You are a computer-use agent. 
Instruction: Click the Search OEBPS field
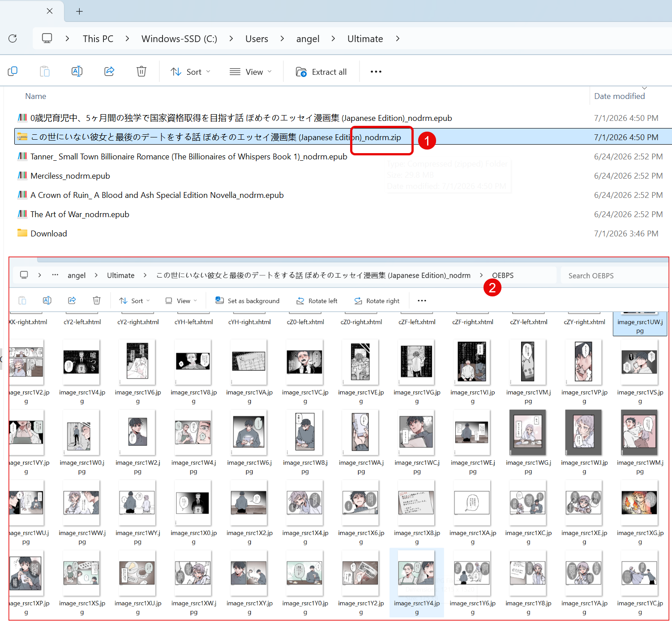[614, 275]
